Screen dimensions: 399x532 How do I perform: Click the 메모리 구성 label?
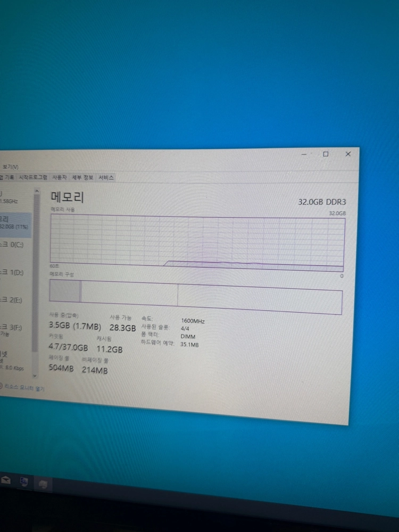61,274
